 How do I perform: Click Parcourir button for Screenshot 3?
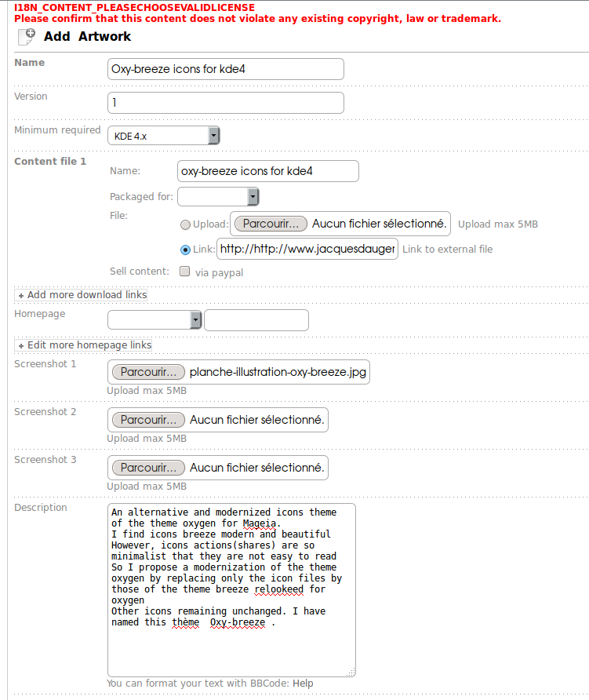pos(148,468)
